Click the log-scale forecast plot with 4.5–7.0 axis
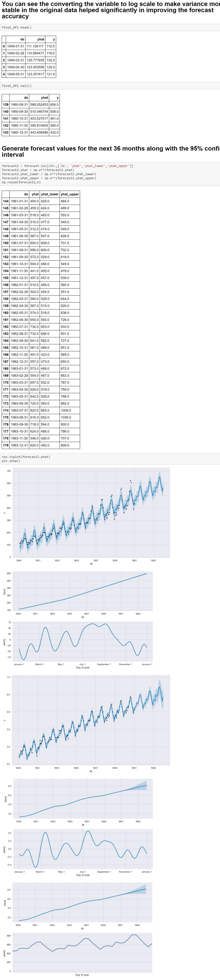The image size is (220, 980). coord(91,721)
